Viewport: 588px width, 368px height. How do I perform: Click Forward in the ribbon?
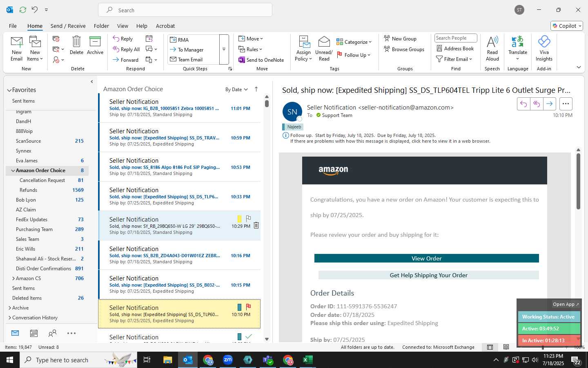(126, 60)
